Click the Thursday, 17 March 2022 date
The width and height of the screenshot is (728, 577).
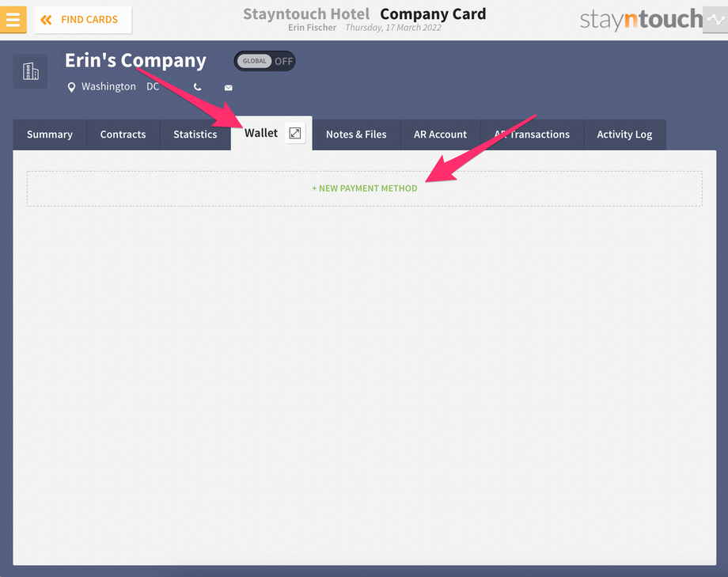tap(393, 28)
